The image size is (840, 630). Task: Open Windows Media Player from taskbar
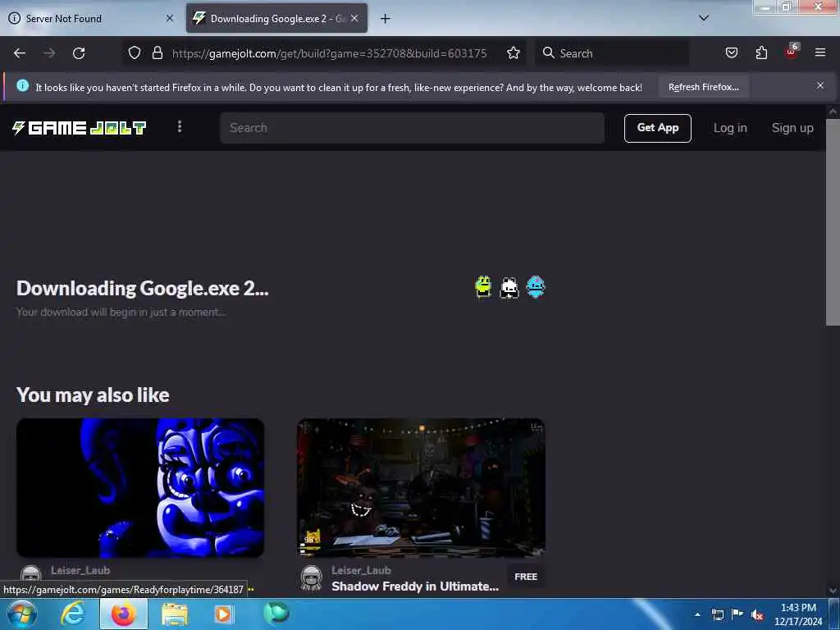tap(223, 614)
